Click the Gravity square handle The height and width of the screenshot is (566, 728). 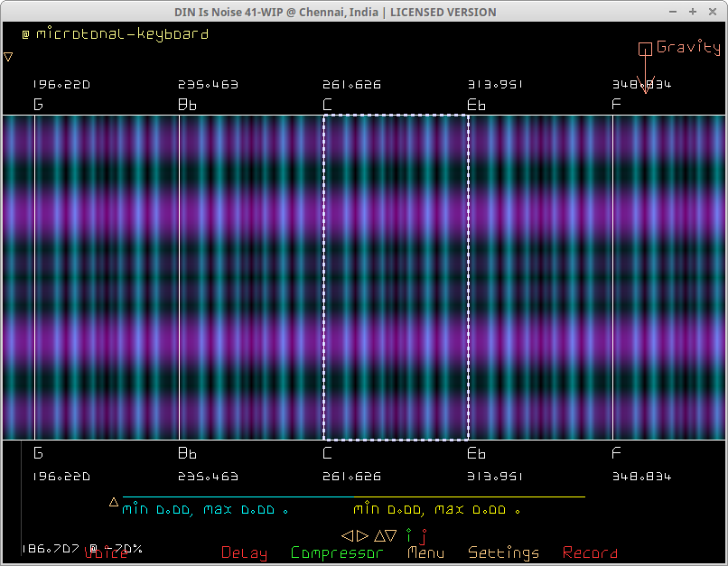[645, 49]
